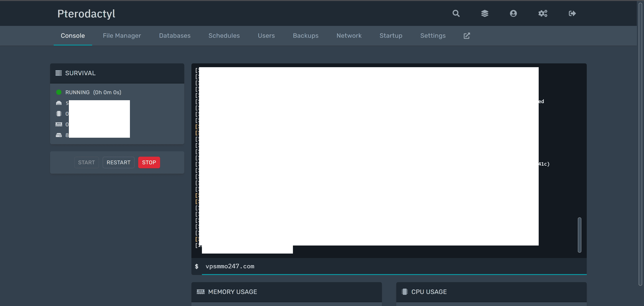Viewport: 644px width, 306px height.
Task: Open the account profile icon
Action: tap(513, 13)
